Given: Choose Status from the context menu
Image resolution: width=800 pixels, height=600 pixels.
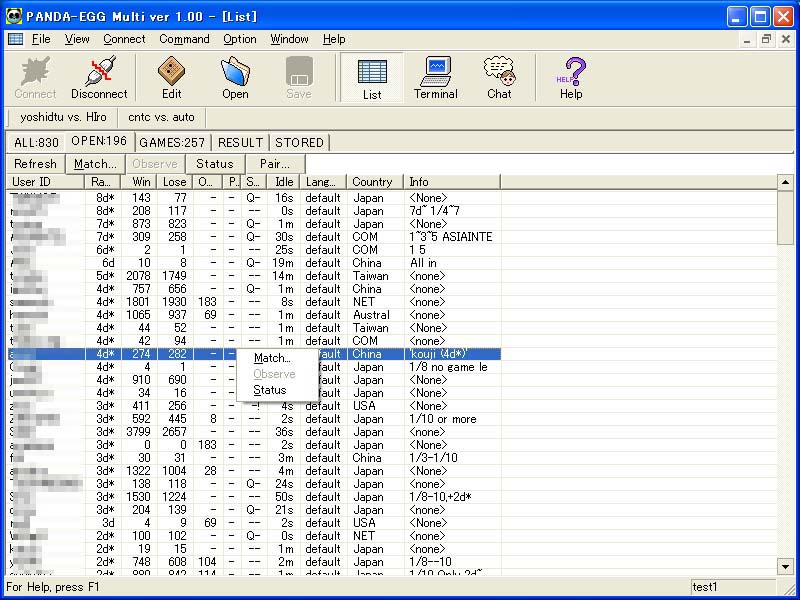Looking at the screenshot, I should (x=269, y=390).
